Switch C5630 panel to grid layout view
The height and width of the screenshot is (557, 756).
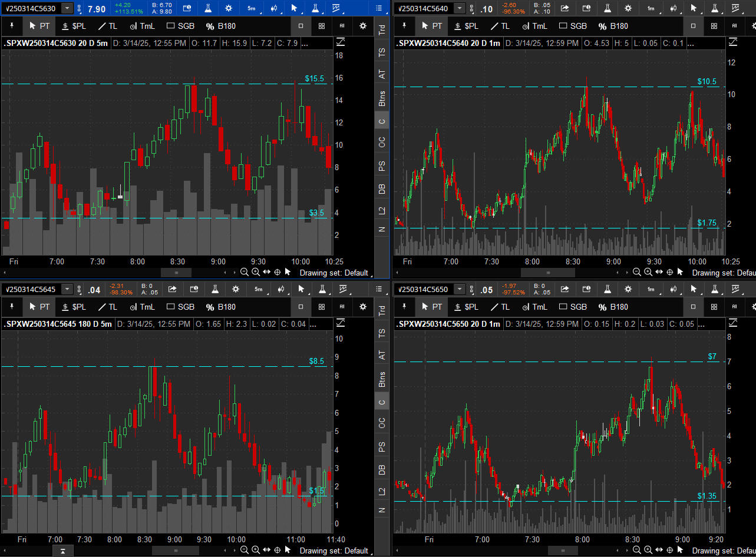[321, 26]
